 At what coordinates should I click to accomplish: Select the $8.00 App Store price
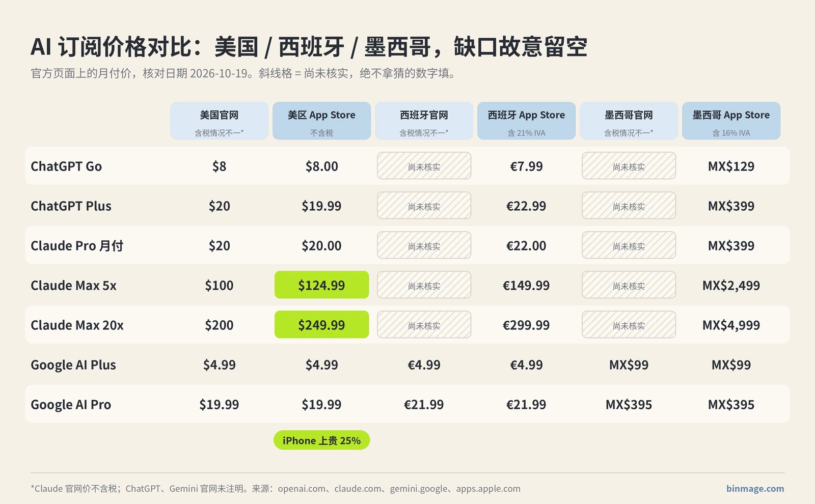coord(321,166)
